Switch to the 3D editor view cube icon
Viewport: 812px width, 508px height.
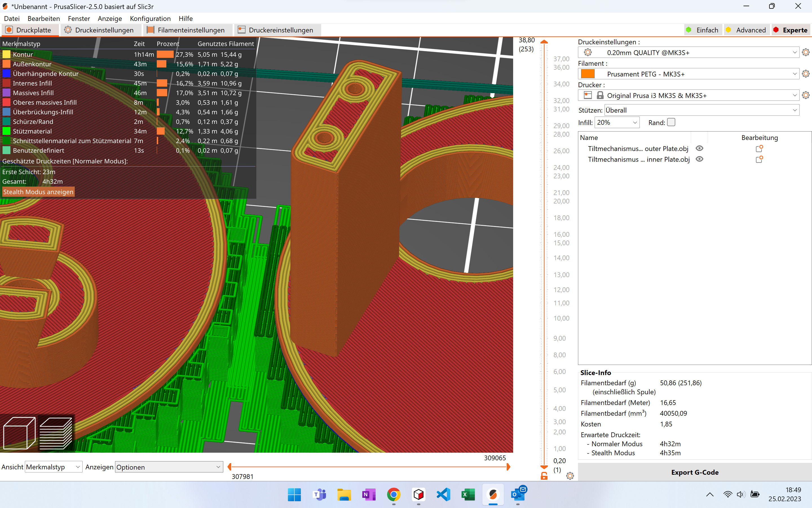pyautogui.click(x=19, y=433)
